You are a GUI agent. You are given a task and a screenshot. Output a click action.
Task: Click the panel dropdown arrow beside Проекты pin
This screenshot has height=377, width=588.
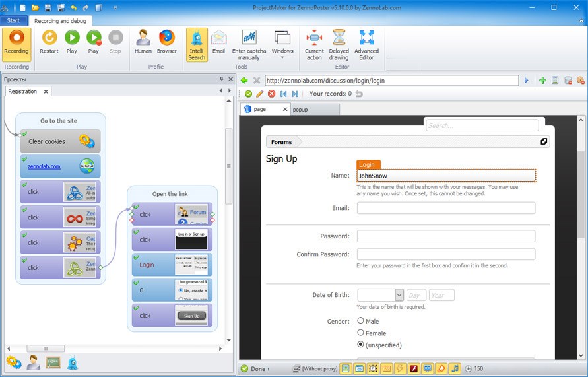[x=221, y=79]
